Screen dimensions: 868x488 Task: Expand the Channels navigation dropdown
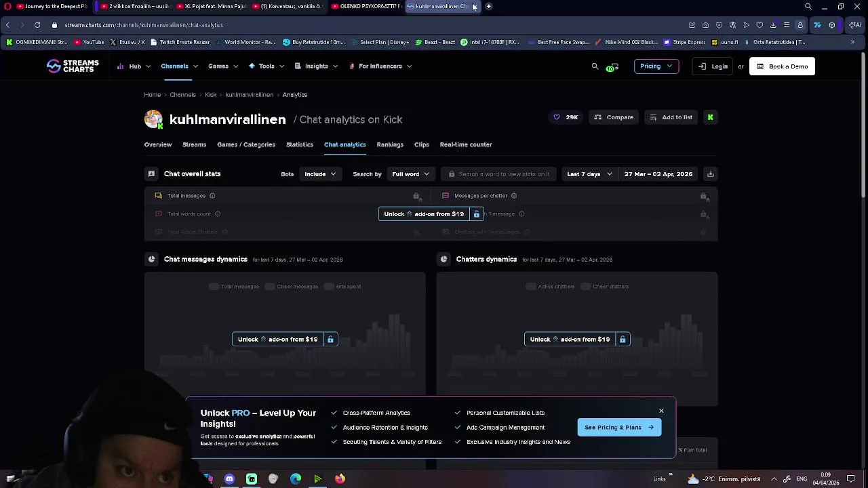tap(179, 66)
